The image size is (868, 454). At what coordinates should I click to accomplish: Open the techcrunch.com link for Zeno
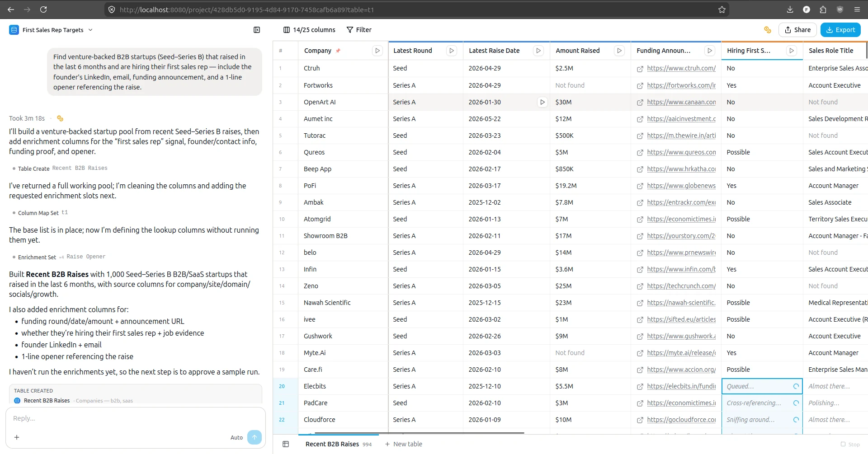click(681, 286)
